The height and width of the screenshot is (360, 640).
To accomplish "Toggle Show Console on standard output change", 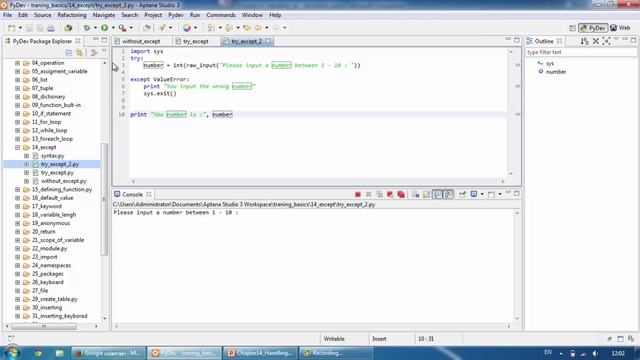I will click(437, 194).
